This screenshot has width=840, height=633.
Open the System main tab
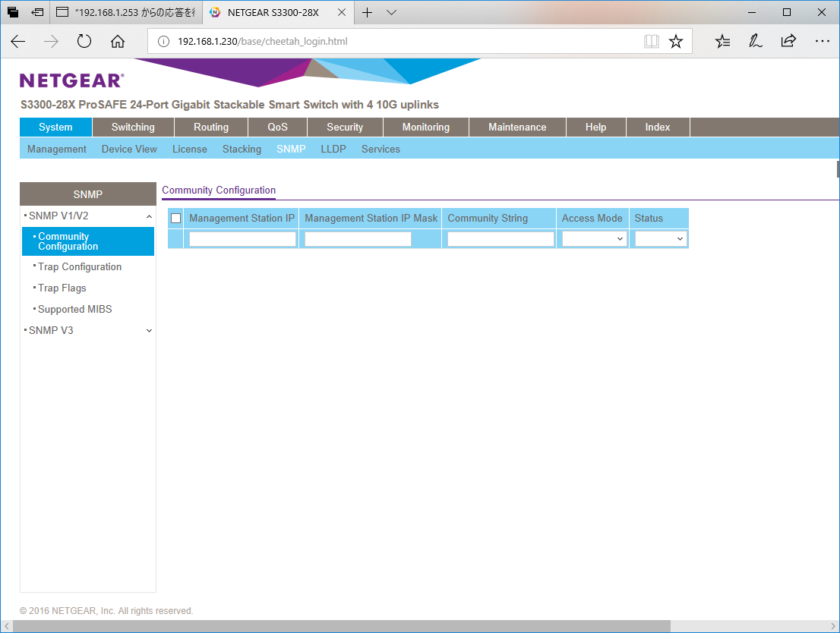click(x=55, y=128)
